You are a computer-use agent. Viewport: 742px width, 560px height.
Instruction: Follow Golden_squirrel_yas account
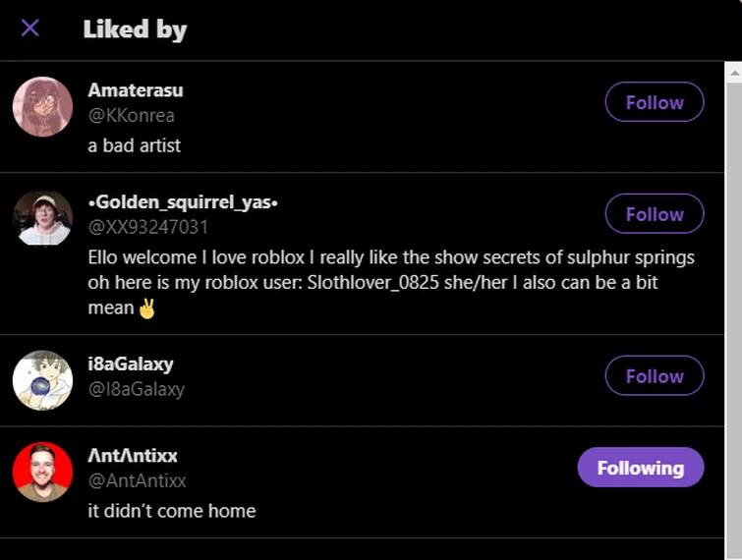click(654, 214)
